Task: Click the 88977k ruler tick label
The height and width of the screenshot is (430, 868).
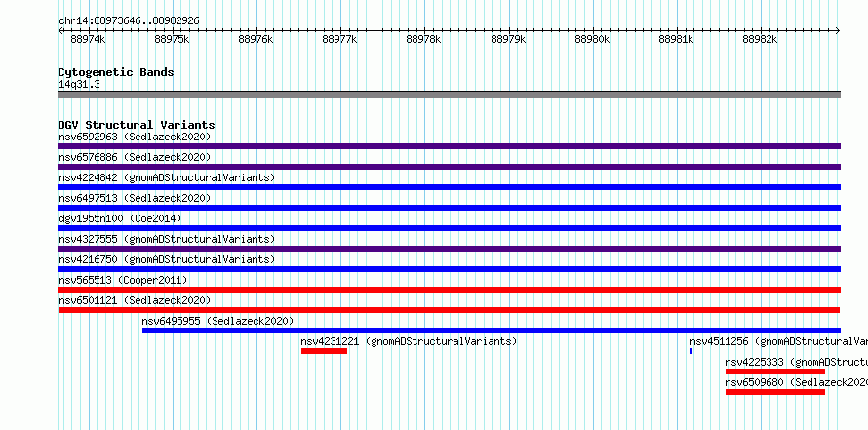Action: point(340,40)
